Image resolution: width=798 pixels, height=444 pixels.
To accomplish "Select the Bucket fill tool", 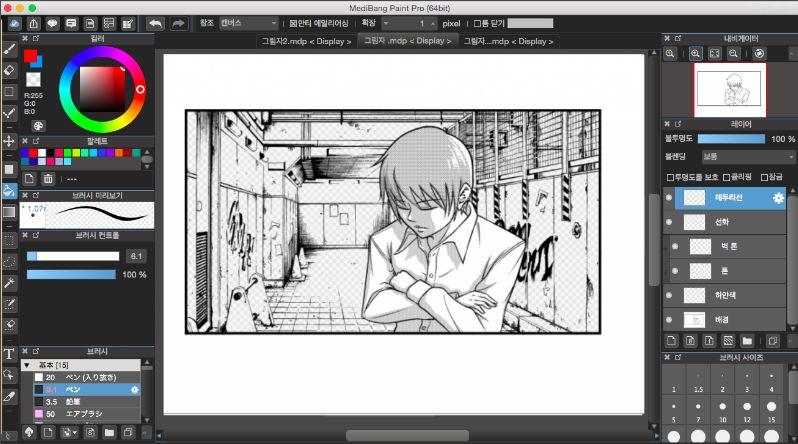I will tap(9, 191).
